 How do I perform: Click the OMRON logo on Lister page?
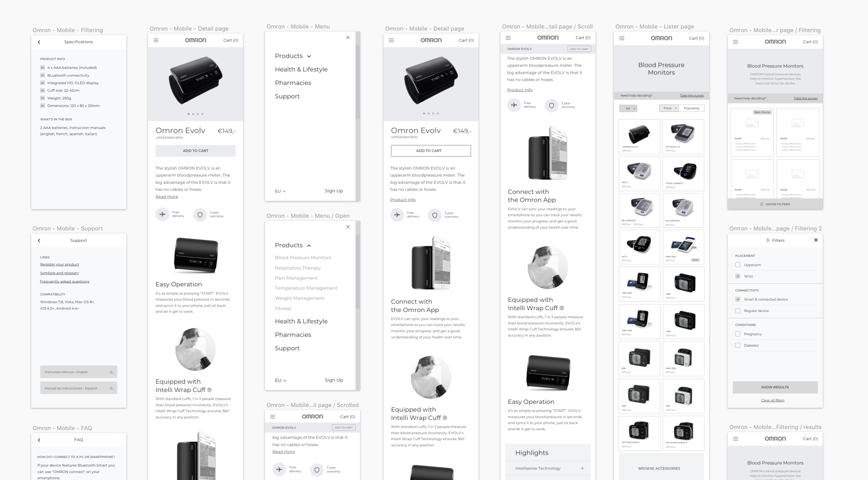(661, 38)
